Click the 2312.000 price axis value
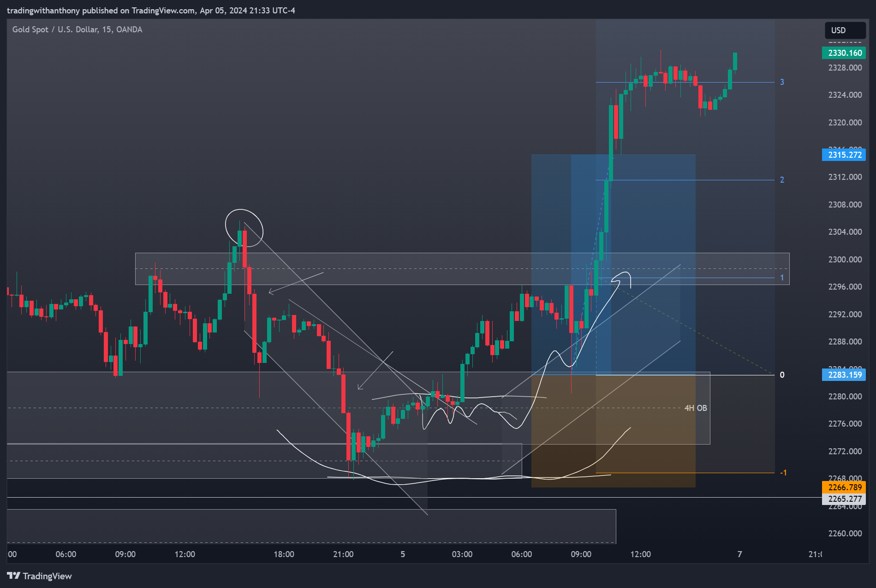The width and height of the screenshot is (876, 588). pyautogui.click(x=845, y=177)
